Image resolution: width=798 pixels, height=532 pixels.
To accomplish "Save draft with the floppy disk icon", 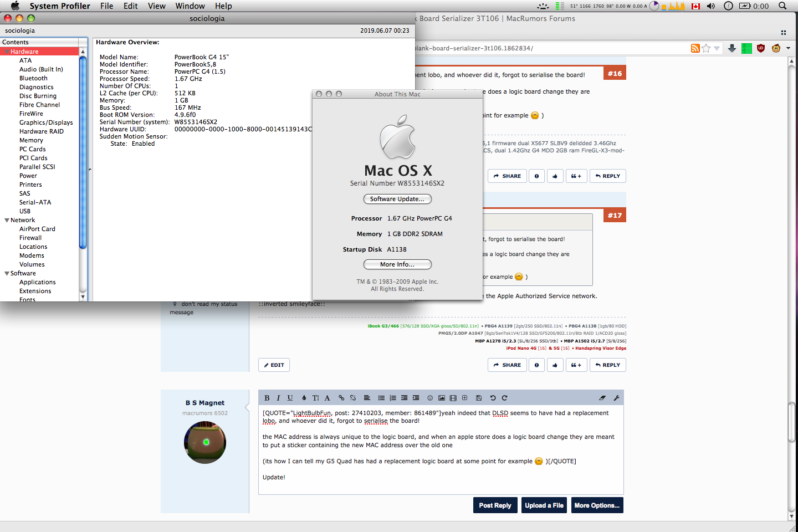I will pos(479,398).
